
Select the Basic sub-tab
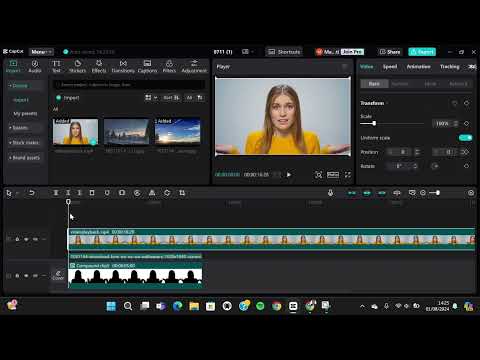[374, 84]
